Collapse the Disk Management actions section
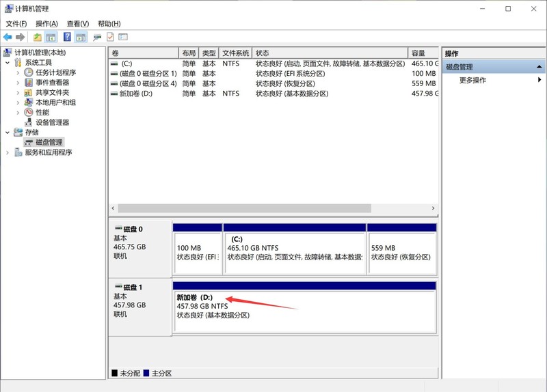Viewport: 547px width, 392px height. (539, 66)
